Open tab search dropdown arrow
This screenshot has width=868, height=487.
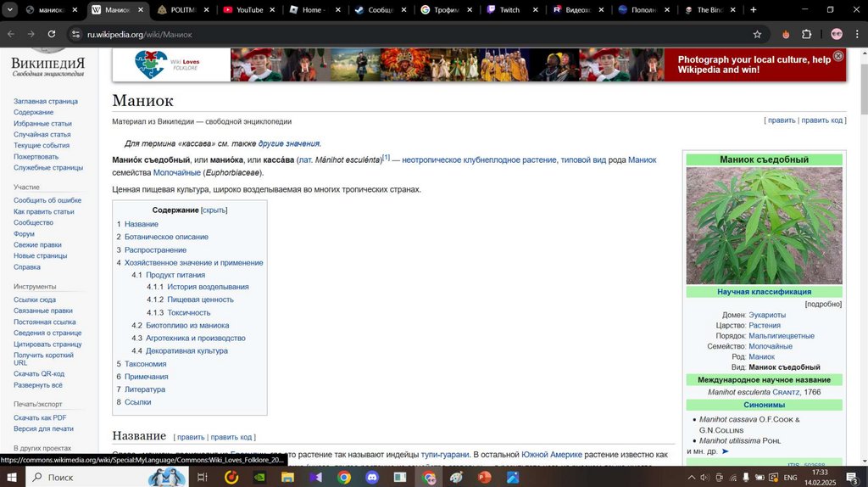10,9
